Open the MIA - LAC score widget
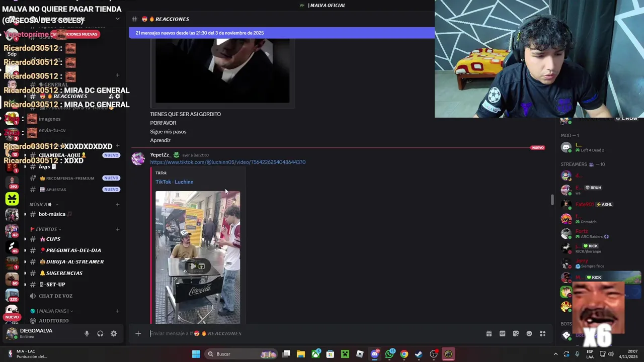Viewport: 644px width, 362px height. (x=26, y=354)
